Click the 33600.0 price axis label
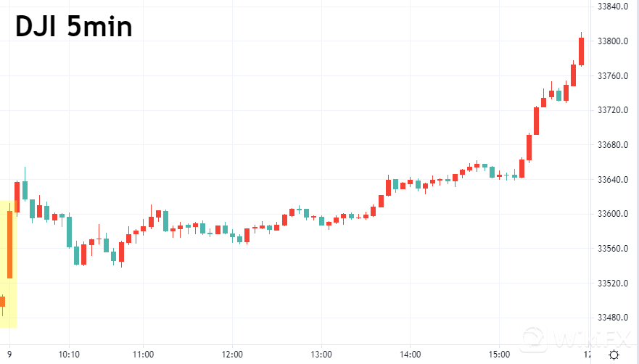This screenshot has height=364, width=639. coord(612,215)
